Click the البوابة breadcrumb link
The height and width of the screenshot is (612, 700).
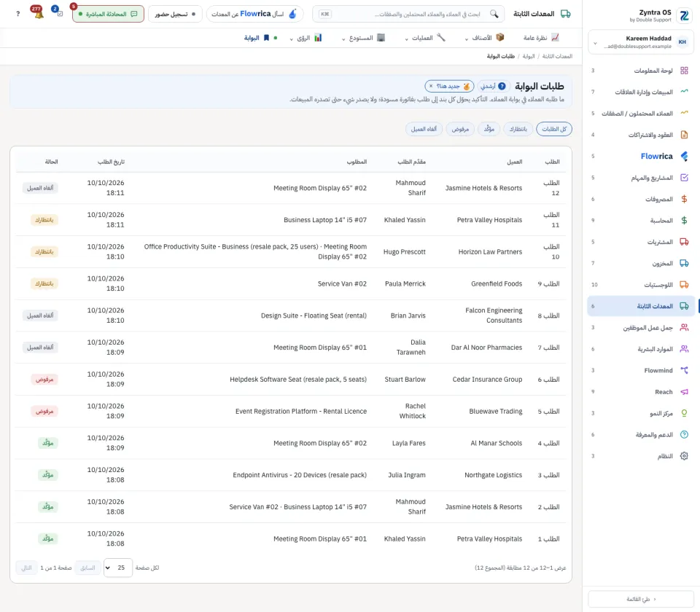tap(529, 56)
